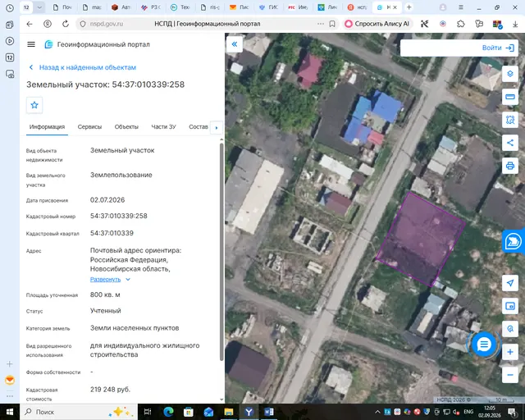The width and height of the screenshot is (525, 420).
Task: Switch to the Объекты tab
Action: pyautogui.click(x=126, y=127)
